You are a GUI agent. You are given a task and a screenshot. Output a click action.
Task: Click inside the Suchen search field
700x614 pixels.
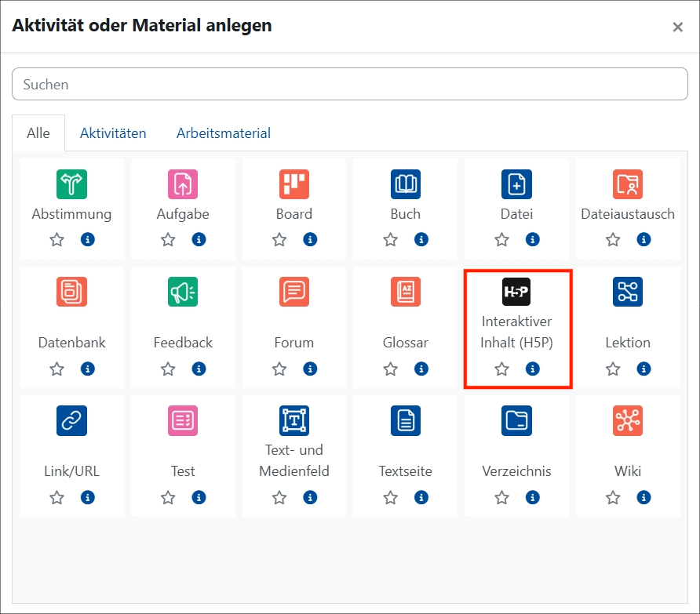click(350, 84)
